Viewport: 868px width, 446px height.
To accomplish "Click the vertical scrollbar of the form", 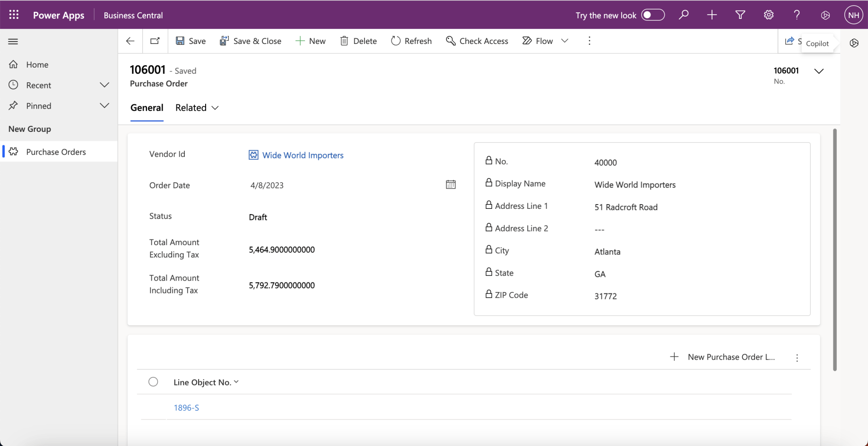I will [x=834, y=249].
